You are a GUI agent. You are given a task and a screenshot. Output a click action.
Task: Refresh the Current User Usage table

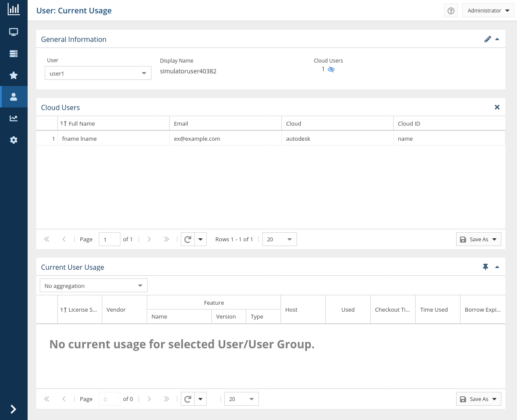[188, 399]
